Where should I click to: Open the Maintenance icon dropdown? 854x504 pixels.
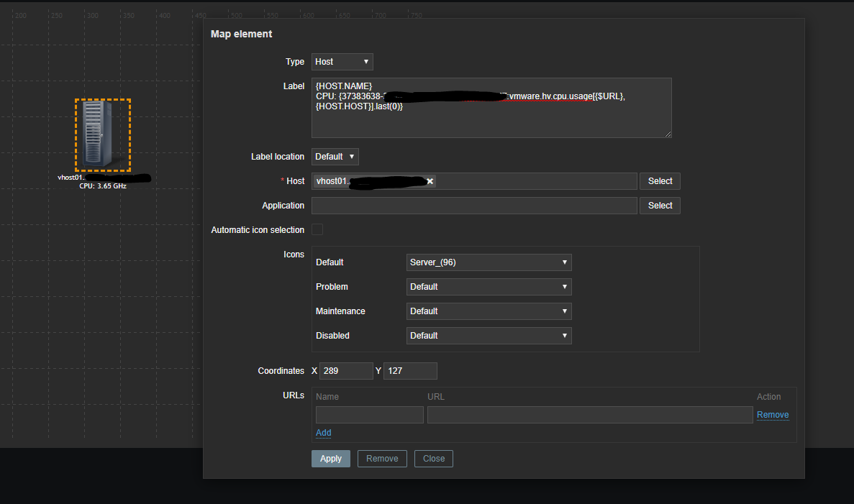[x=489, y=311]
